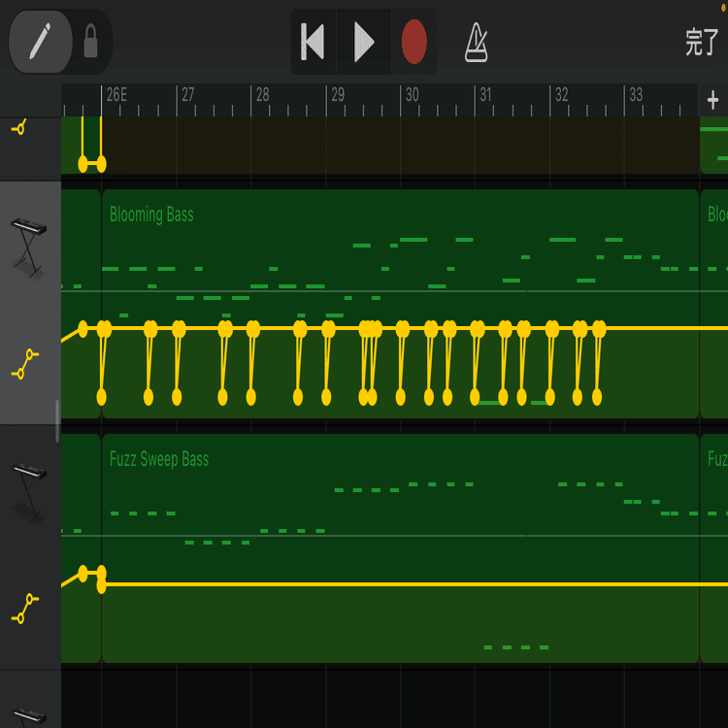Open automation menu for Fuzz Sweep Bass track
The width and height of the screenshot is (728, 728).
25,609
